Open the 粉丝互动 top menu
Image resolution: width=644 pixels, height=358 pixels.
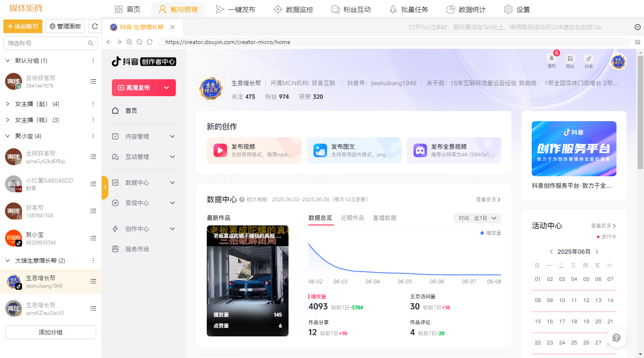[x=351, y=9]
